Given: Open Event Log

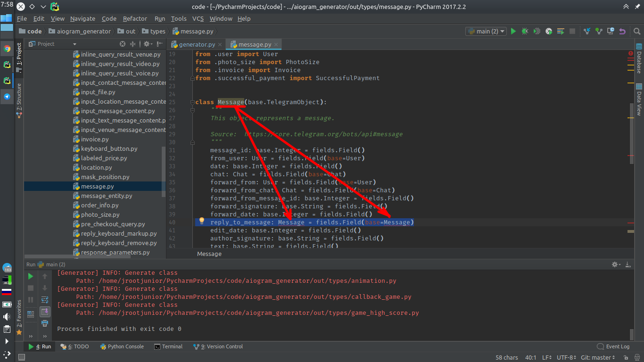Looking at the screenshot, I should (x=613, y=346).
